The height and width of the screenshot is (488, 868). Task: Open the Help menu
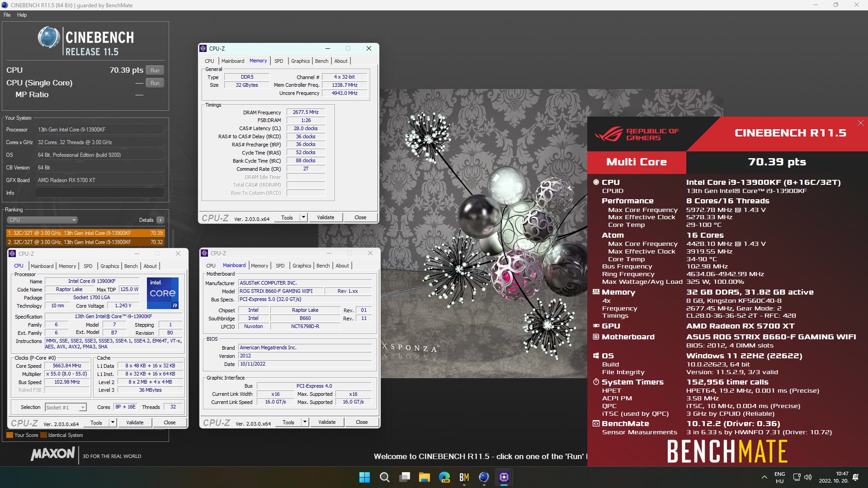[x=22, y=15]
